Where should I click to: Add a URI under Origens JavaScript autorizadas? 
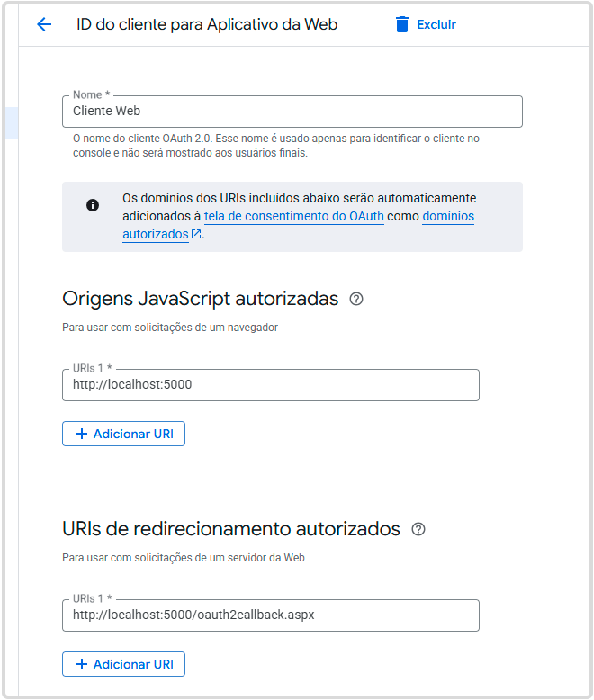pos(123,434)
